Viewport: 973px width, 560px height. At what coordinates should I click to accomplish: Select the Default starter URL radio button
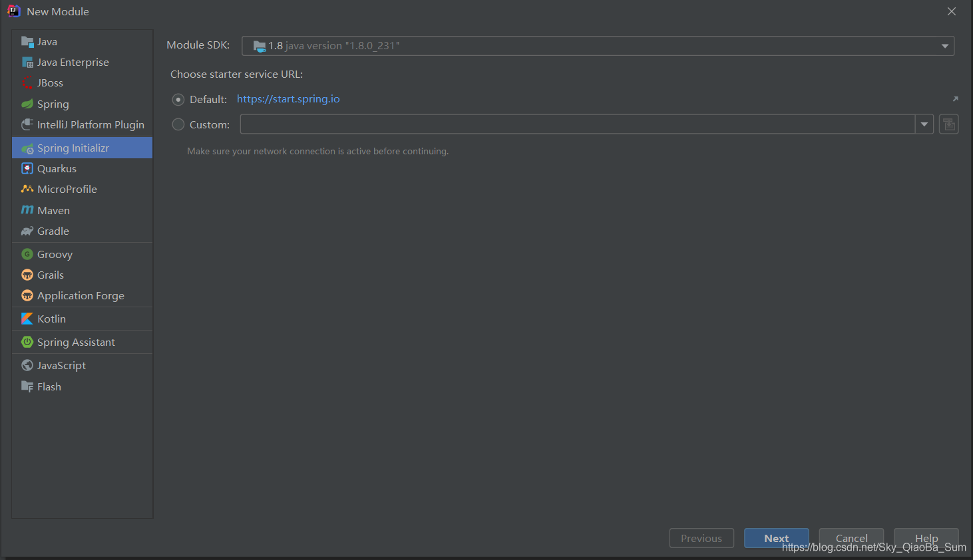(x=178, y=100)
